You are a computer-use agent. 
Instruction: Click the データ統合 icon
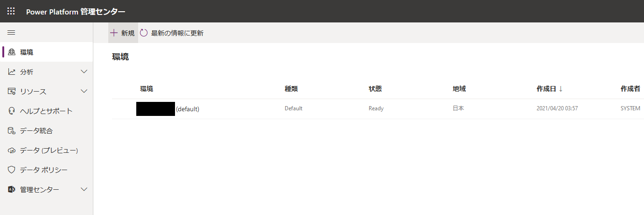tap(12, 131)
